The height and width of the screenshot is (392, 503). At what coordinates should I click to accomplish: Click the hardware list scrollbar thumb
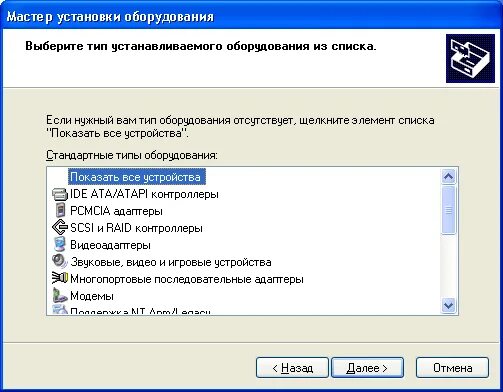(x=448, y=210)
